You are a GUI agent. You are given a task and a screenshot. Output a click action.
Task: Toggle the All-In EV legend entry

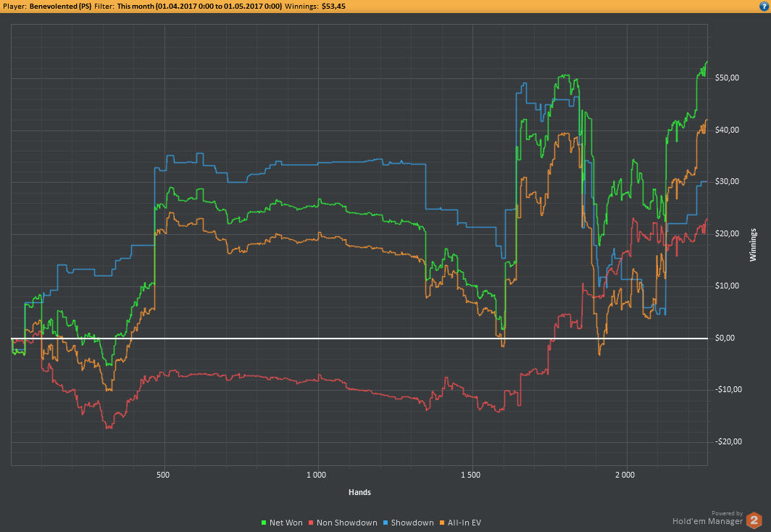460,523
